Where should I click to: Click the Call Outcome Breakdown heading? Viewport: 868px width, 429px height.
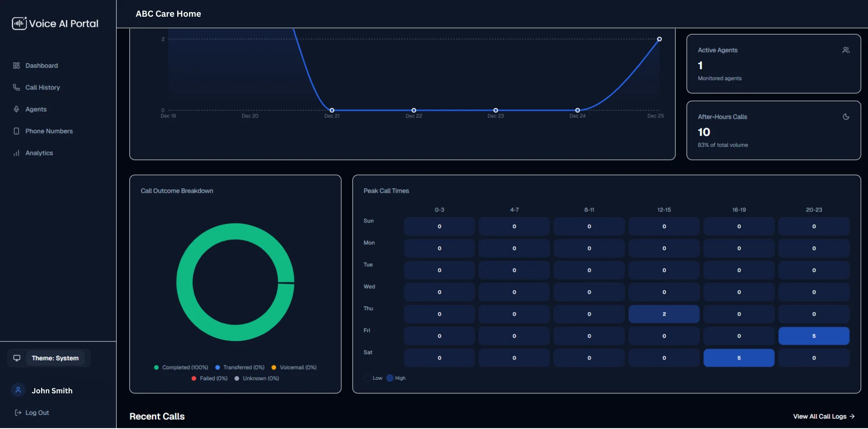click(177, 191)
